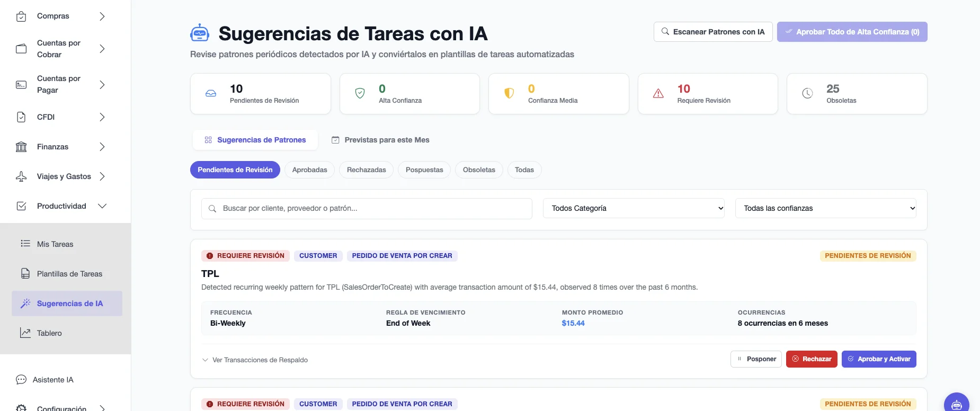
Task: Click the Cuentas por Cobrar wallet icon
Action: click(x=21, y=49)
